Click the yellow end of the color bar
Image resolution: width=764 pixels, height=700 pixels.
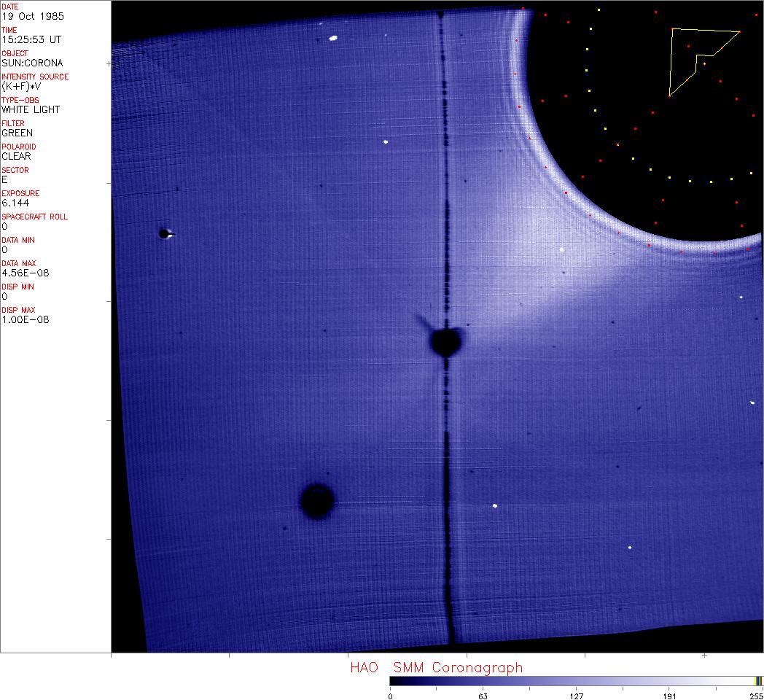point(758,680)
